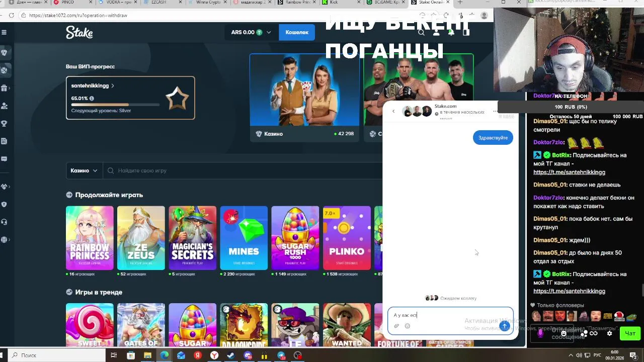Click the VIP progress info icon next to 65.01%
Image resolution: width=644 pixels, height=362 pixels.
click(92, 99)
